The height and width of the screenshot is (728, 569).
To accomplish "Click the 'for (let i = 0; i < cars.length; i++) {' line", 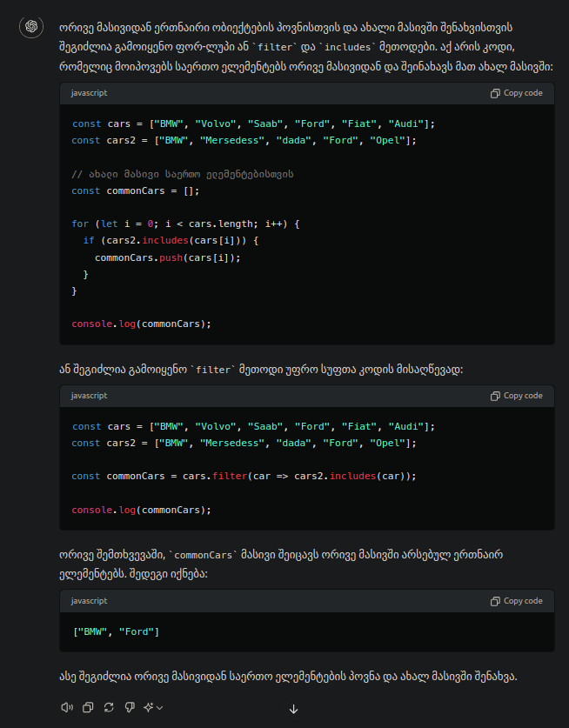I will coord(186,224).
